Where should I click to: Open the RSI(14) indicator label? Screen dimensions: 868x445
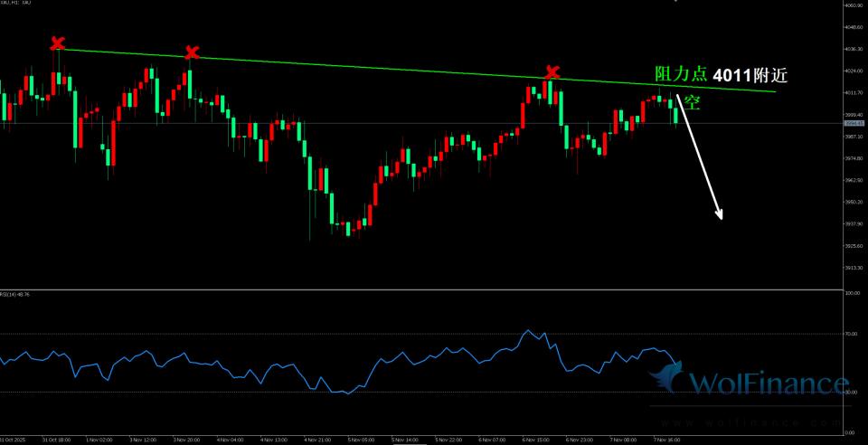17,294
